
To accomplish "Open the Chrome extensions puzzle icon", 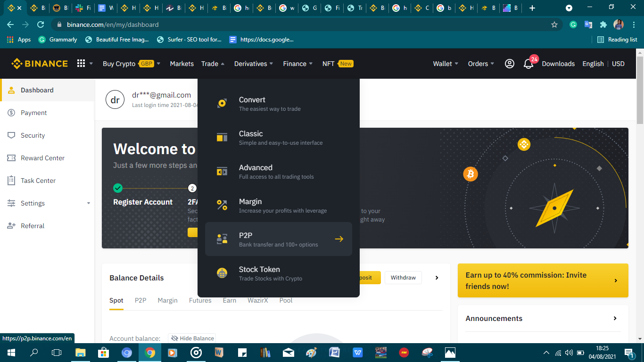I will [603, 25].
